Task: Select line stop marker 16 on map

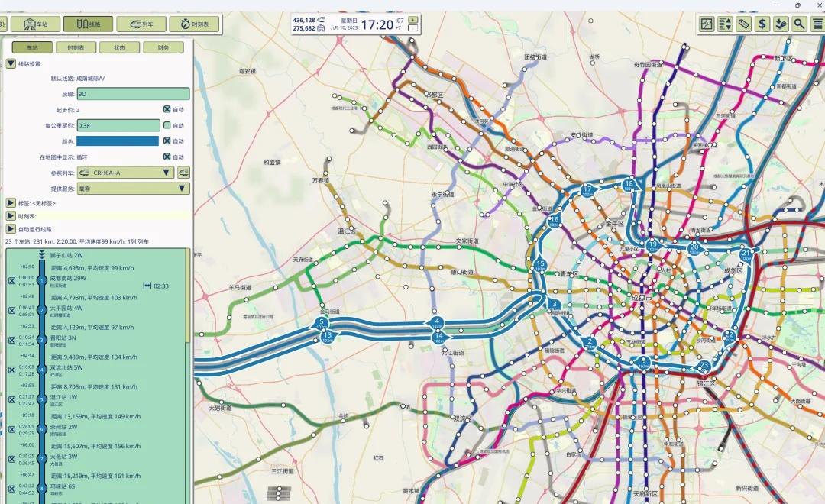Action: (x=554, y=221)
